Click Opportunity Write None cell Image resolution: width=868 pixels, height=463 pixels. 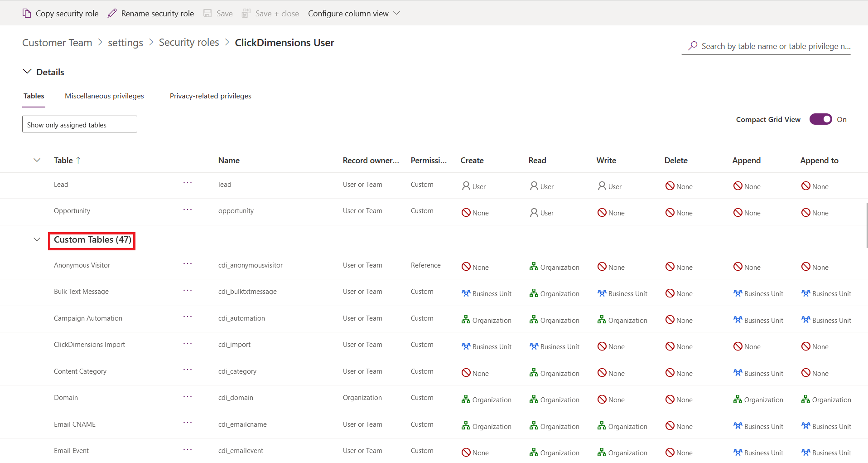611,212
